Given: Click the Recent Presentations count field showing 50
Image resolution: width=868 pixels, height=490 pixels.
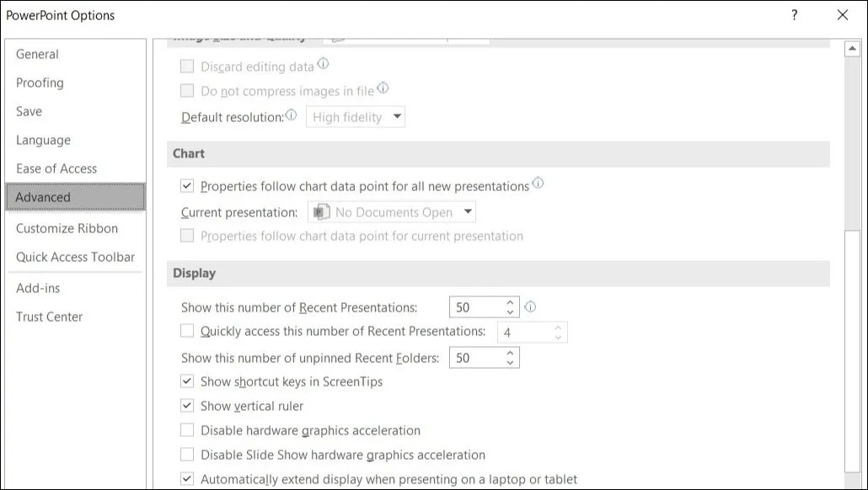Looking at the screenshot, I should click(x=477, y=306).
